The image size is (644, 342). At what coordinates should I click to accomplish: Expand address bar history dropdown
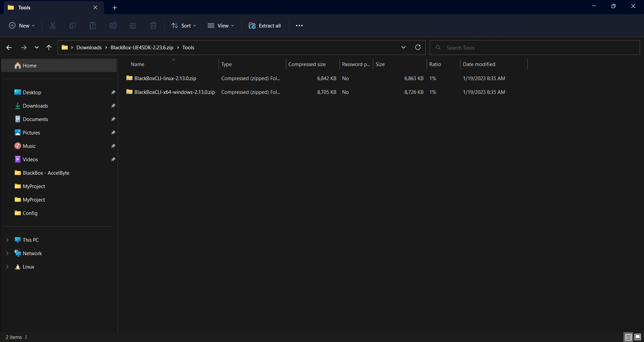[x=404, y=47]
